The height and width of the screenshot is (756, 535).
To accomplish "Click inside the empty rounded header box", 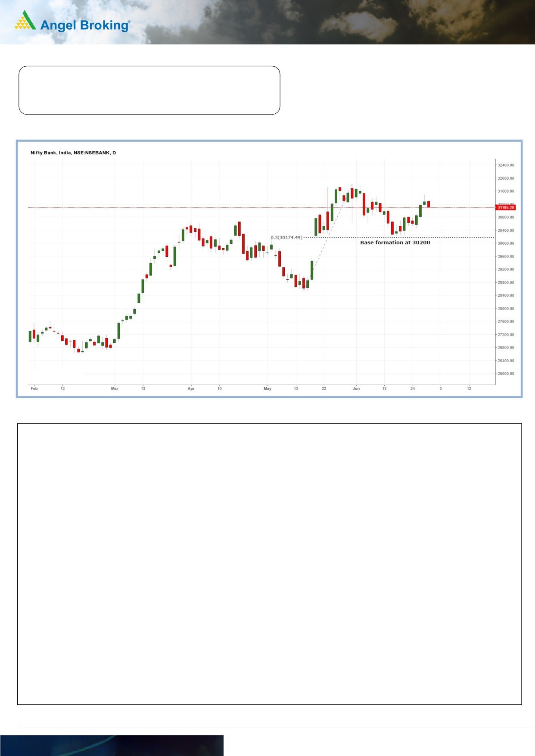I will coord(149,90).
